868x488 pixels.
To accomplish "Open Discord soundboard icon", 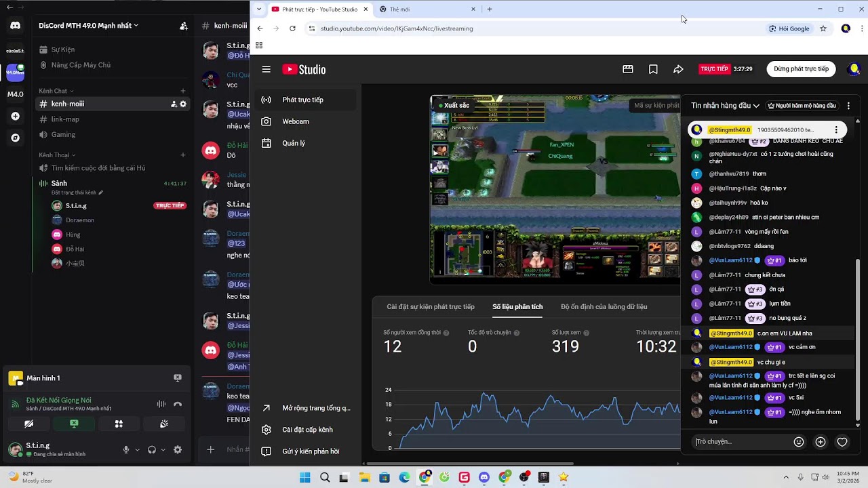I will [164, 424].
